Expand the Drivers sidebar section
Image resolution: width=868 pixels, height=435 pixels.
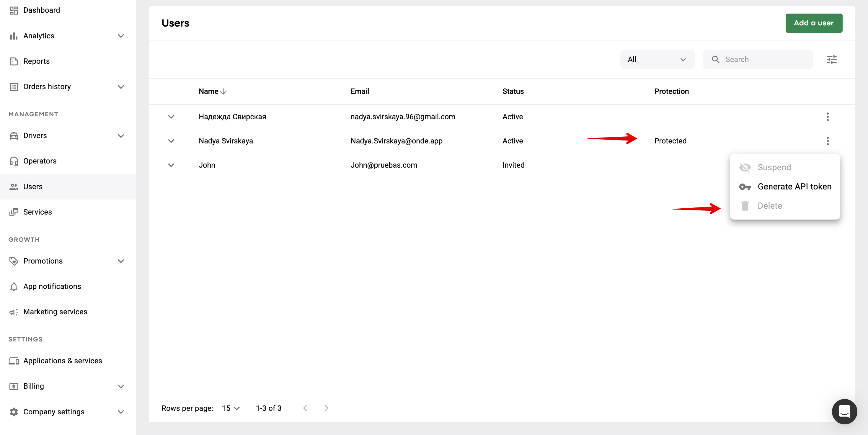[x=121, y=136]
